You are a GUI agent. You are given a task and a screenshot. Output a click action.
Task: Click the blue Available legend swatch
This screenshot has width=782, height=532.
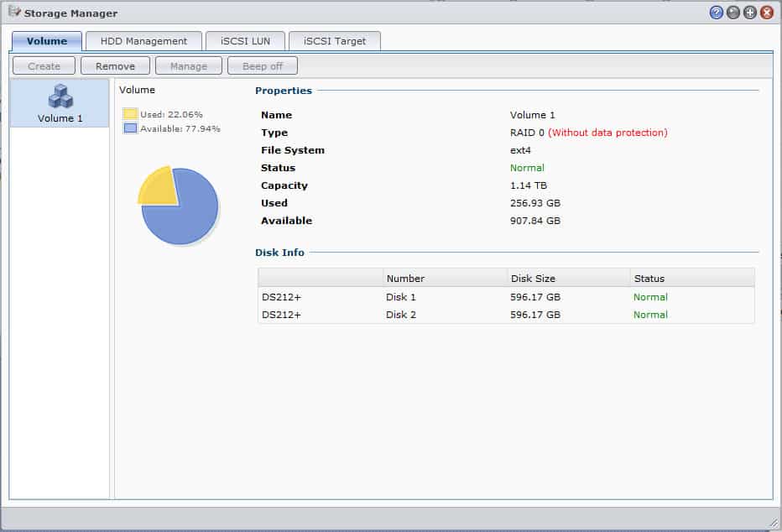point(130,128)
